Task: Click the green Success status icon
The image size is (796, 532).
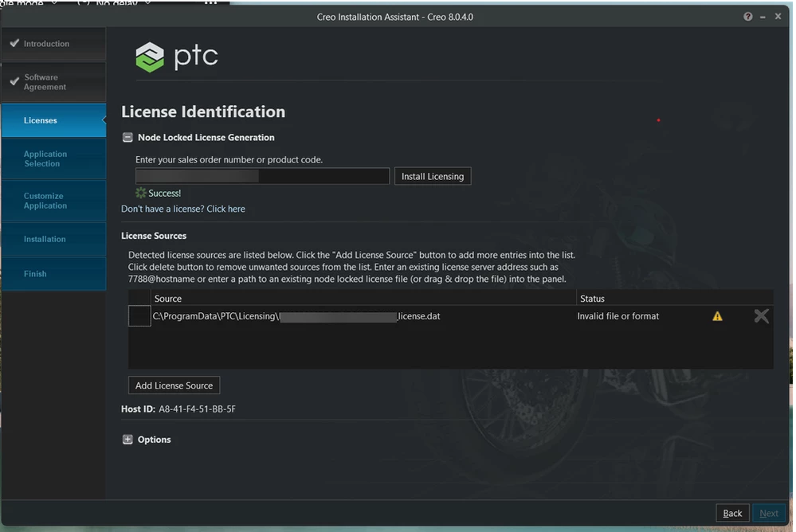Action: point(140,193)
